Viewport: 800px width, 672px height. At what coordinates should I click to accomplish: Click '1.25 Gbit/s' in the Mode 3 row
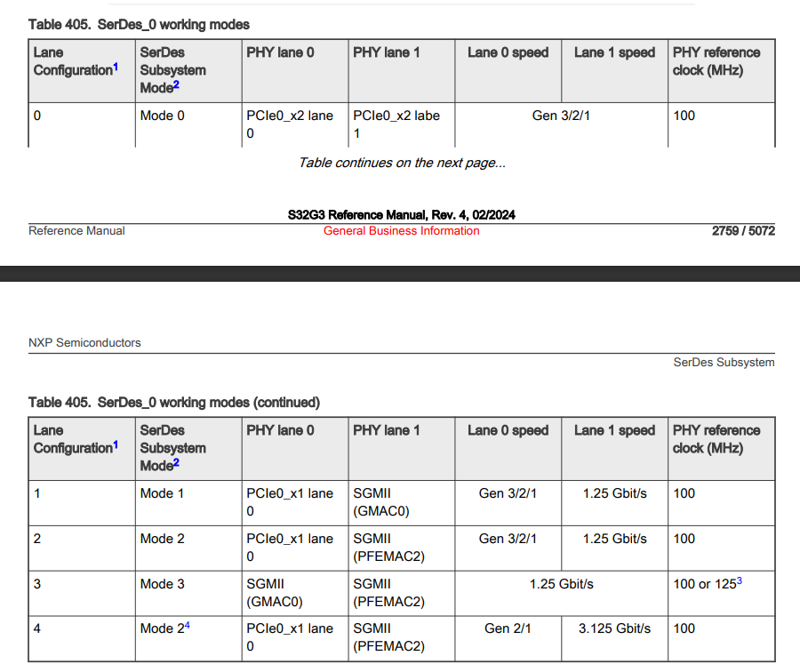[561, 584]
